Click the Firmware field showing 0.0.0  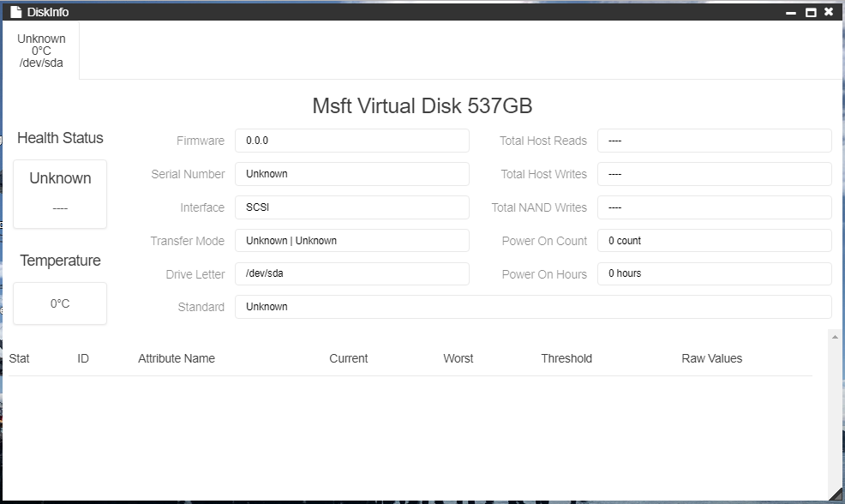pos(351,141)
